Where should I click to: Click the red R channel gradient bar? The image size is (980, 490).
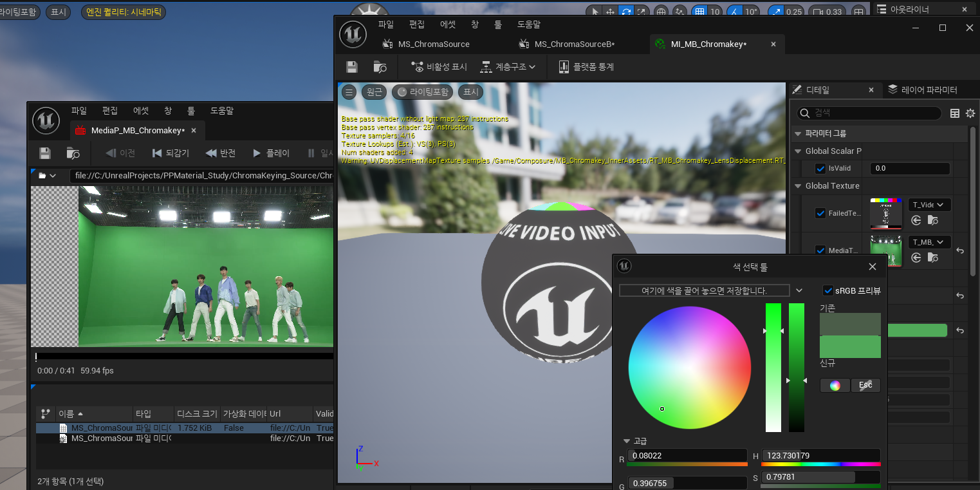(688, 464)
